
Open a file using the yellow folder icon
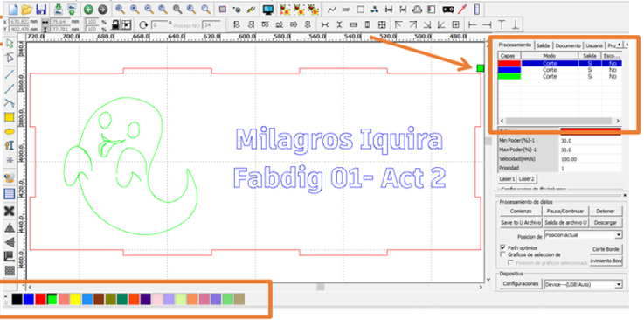(27, 9)
